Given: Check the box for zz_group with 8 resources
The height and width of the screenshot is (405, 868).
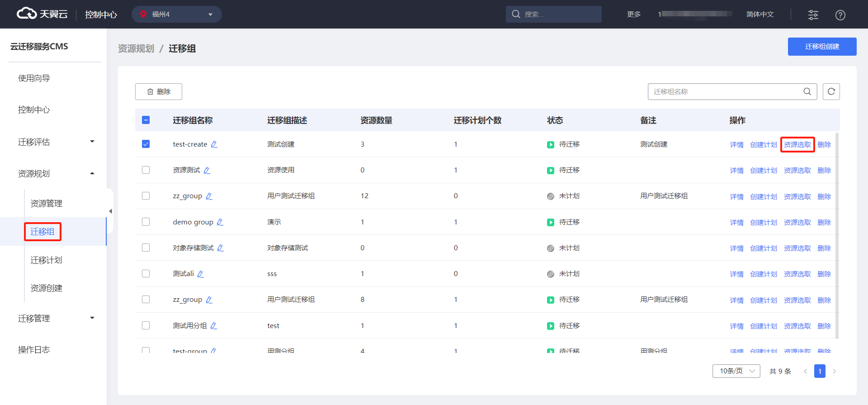Looking at the screenshot, I should [x=146, y=299].
